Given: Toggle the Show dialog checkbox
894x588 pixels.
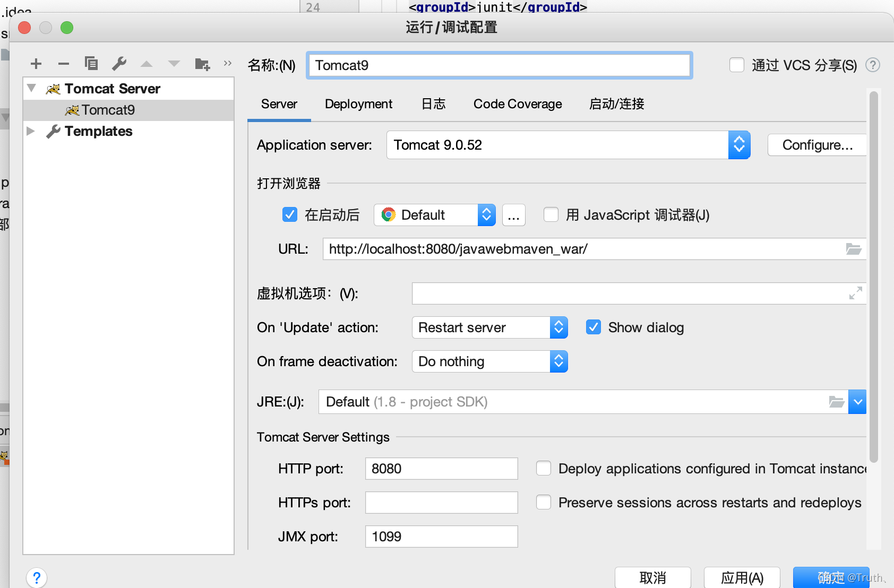Looking at the screenshot, I should [594, 327].
